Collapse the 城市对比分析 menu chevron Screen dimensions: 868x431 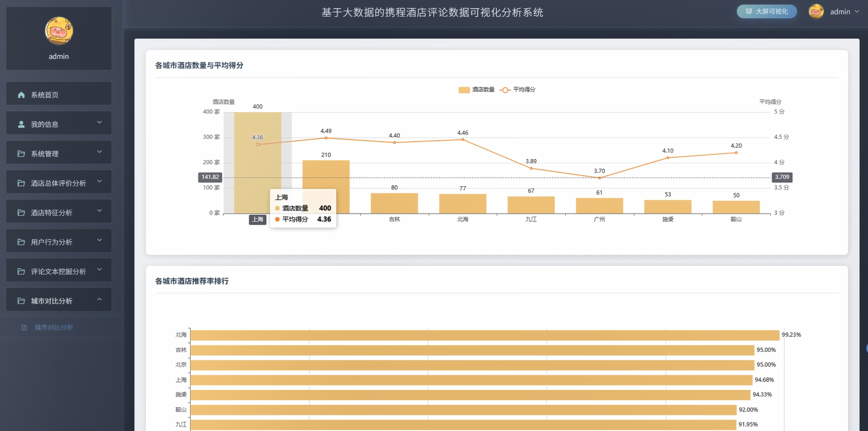coord(99,299)
